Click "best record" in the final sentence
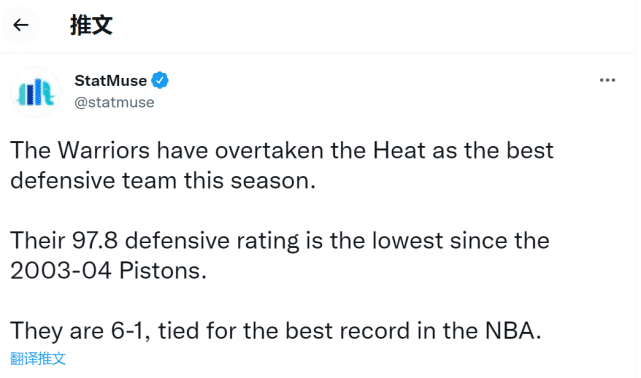Viewport: 641px width, 378px height. click(x=347, y=331)
